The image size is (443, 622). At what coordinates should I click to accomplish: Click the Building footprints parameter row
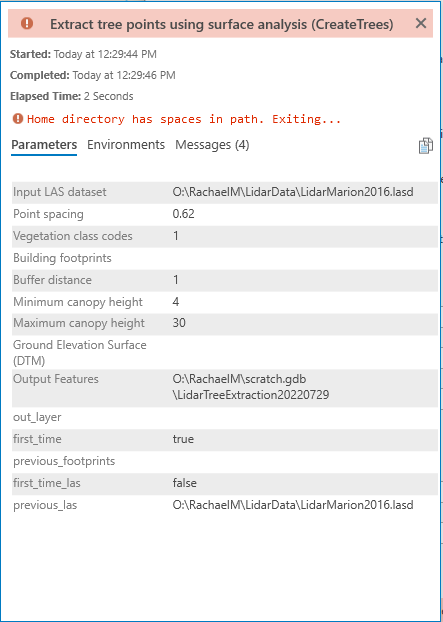[x=224, y=258]
